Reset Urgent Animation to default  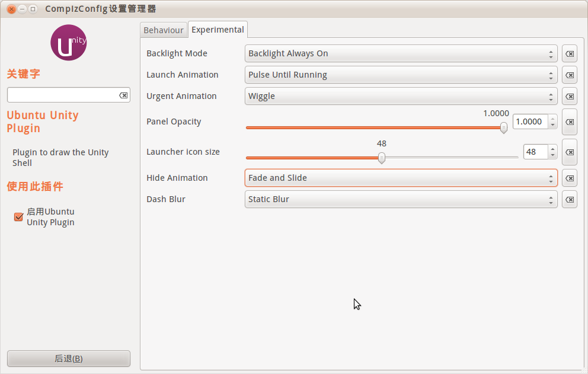569,97
